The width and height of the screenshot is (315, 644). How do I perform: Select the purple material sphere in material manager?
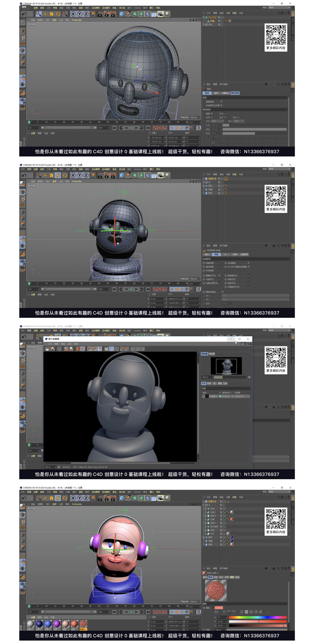coord(57,624)
